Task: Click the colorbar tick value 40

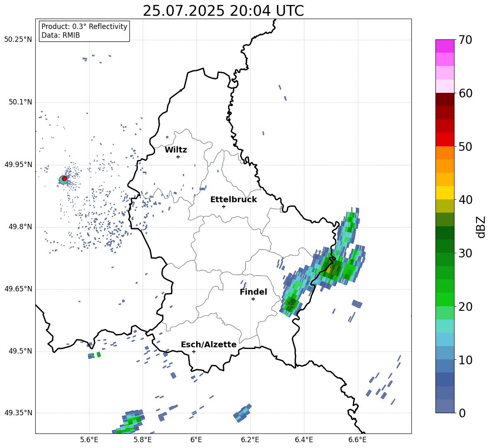Action: coord(466,200)
